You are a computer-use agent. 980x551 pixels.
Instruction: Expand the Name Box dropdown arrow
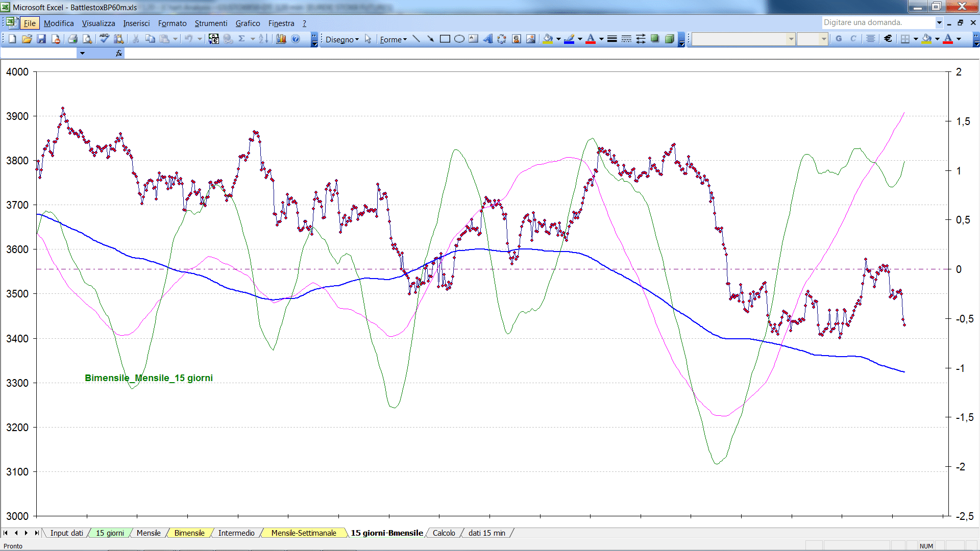tap(82, 53)
